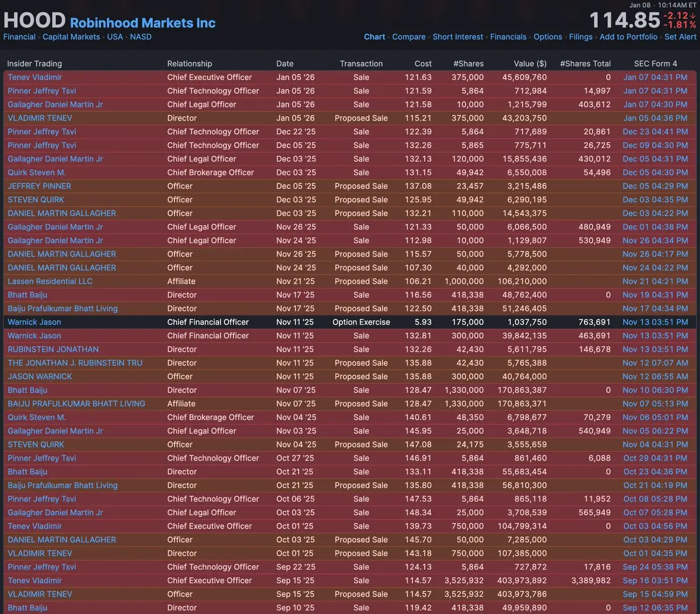Viewport: 700px width, 614px height.
Task: Open SEC filing Oct 29 04:31 PM
Action: click(655, 458)
